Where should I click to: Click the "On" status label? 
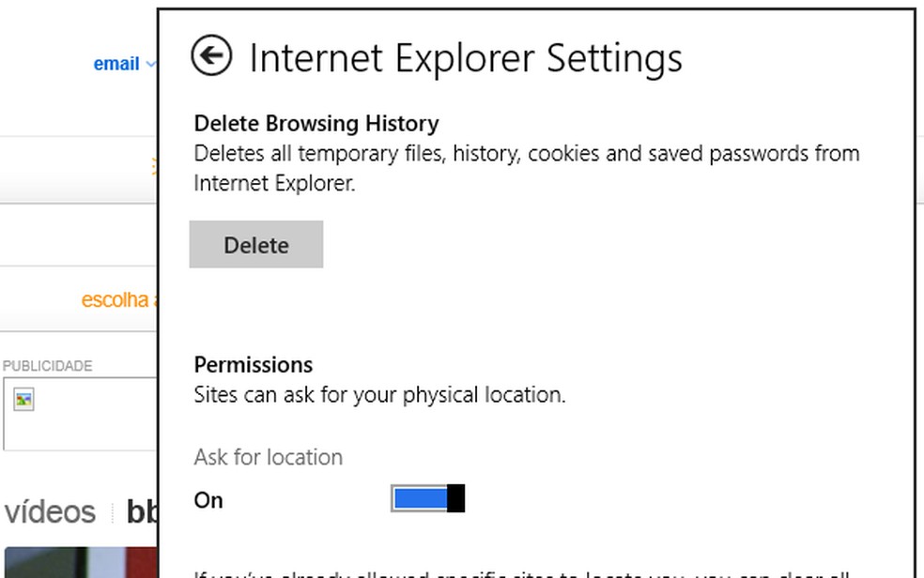click(x=208, y=500)
